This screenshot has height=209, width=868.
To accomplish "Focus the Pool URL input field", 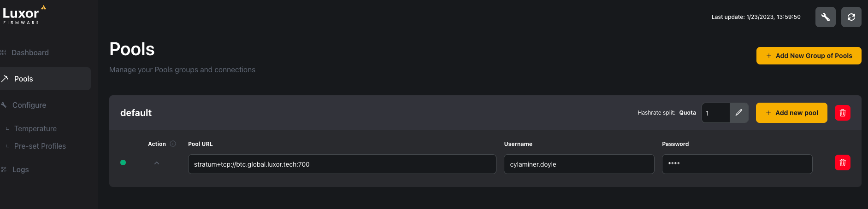I will pos(342,164).
